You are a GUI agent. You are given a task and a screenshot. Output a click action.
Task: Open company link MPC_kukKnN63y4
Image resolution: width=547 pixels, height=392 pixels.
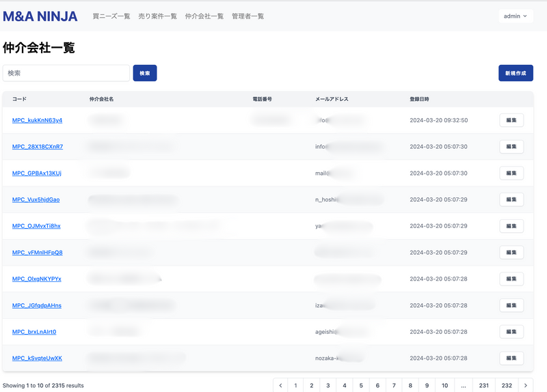(37, 120)
